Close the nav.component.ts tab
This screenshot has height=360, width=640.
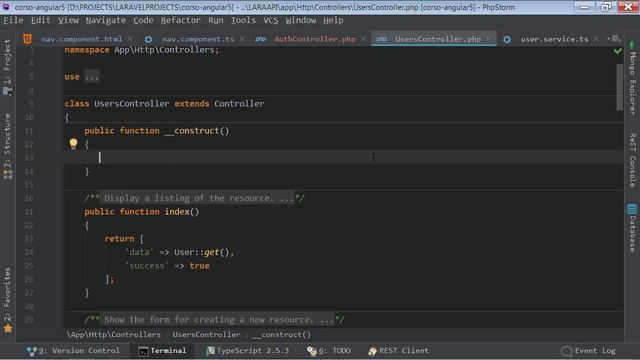point(242,39)
